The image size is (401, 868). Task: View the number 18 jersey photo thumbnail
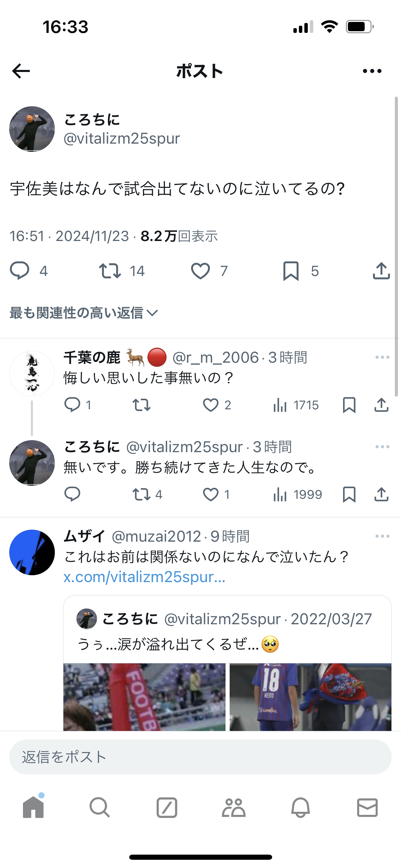point(311,697)
